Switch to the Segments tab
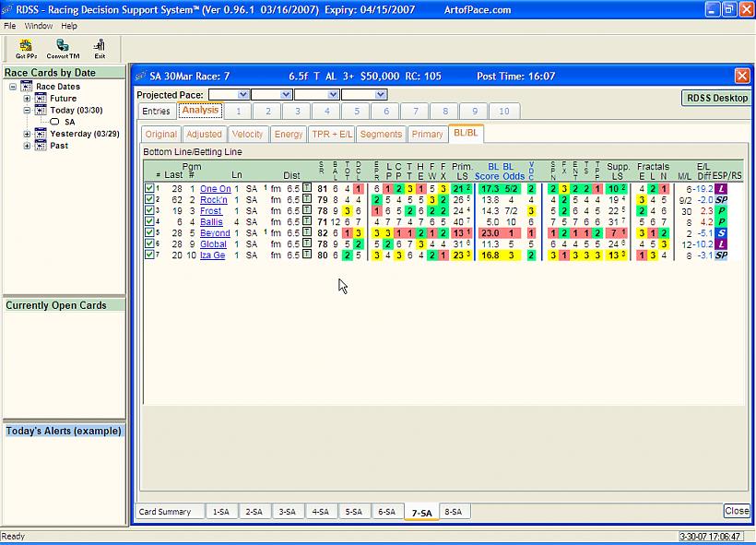The image size is (756, 545). [381, 134]
